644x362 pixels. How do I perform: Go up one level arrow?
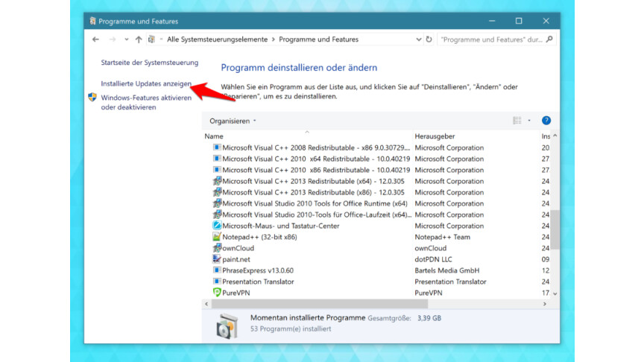tap(139, 39)
